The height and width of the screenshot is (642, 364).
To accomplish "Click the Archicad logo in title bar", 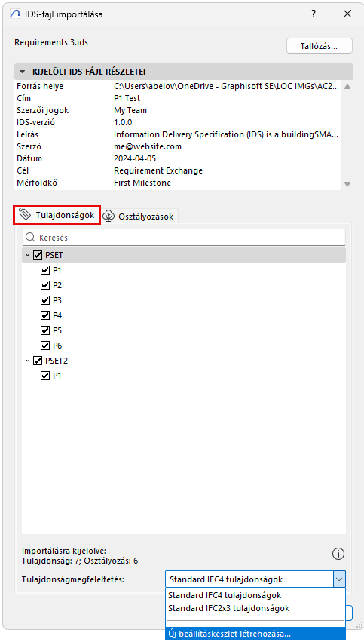I will pyautogui.click(x=14, y=14).
